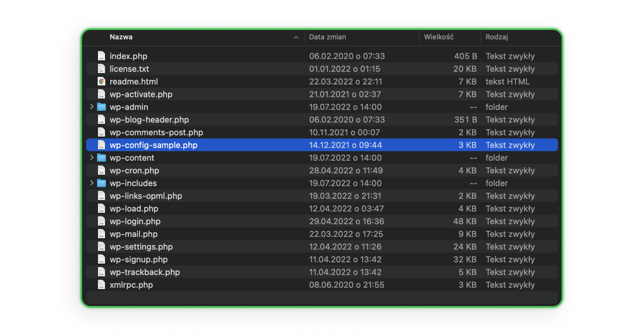Click the 24 KB size value
Screen dimensions: 644x336
[x=465, y=247]
